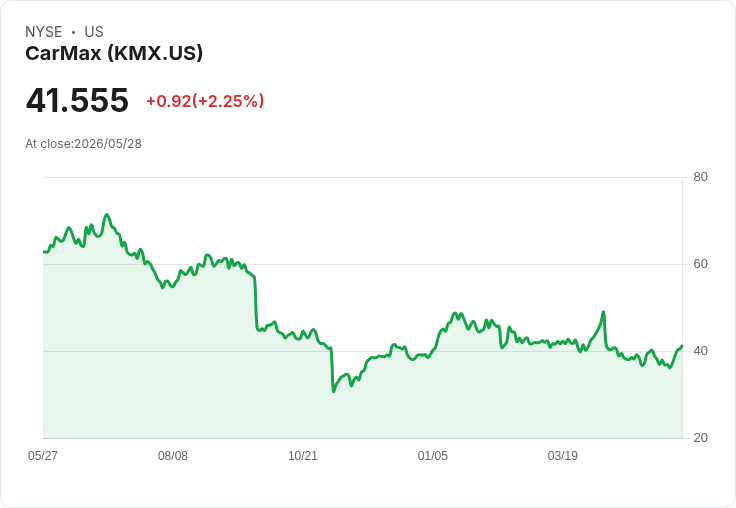Click the 01/05 date axis label
736x508 pixels.
[x=433, y=455]
